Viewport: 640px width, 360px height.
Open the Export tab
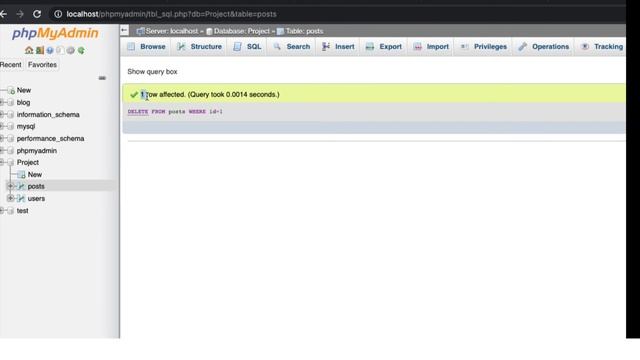(x=384, y=47)
